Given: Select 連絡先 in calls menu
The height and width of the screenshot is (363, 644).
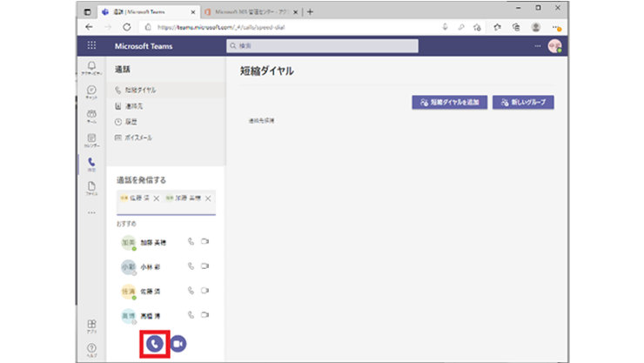Looking at the screenshot, I should tap(166, 106).
